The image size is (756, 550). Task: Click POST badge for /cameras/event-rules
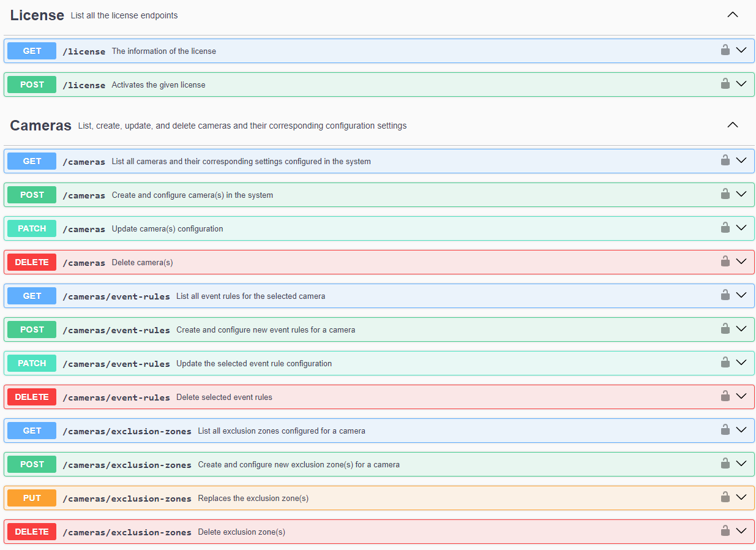pos(32,330)
